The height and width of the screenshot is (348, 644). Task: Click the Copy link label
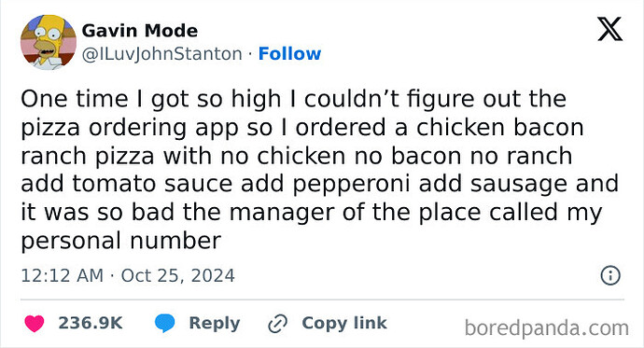(x=344, y=324)
